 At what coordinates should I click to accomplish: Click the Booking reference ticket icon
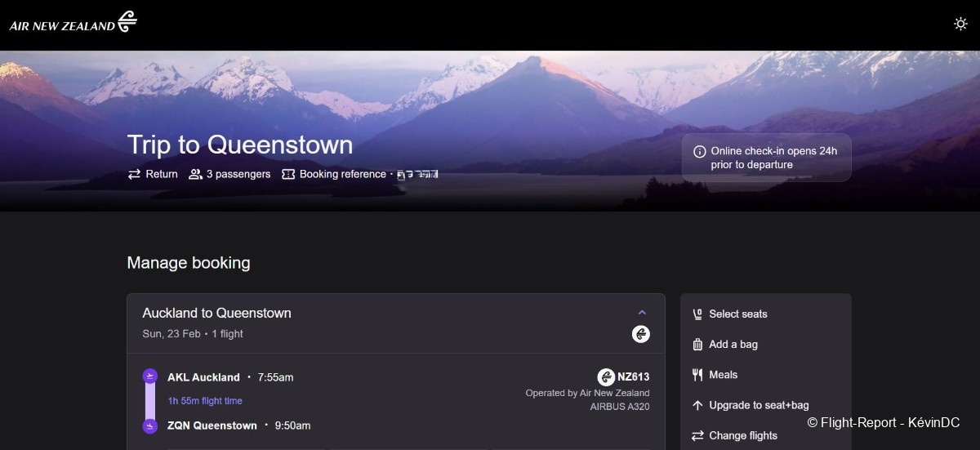pos(288,174)
